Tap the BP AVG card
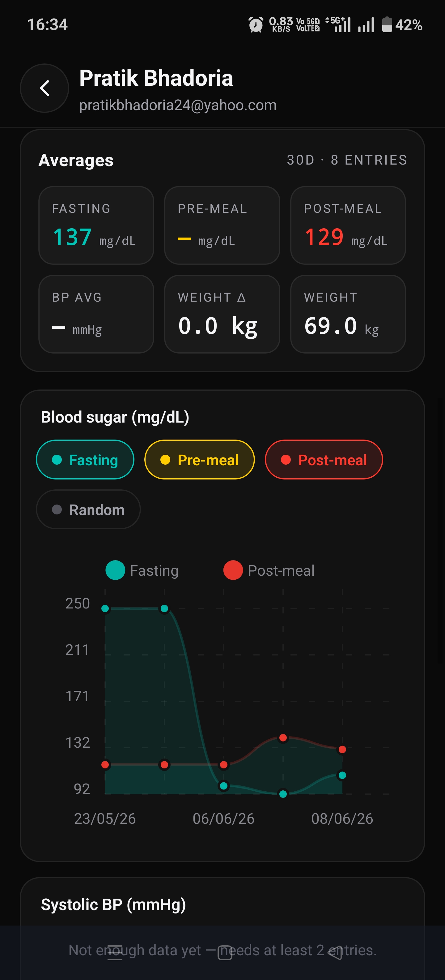 [x=96, y=314]
